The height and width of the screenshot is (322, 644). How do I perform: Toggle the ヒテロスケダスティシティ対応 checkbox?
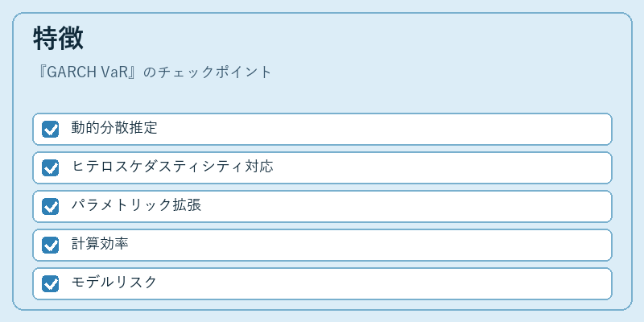[51, 168]
